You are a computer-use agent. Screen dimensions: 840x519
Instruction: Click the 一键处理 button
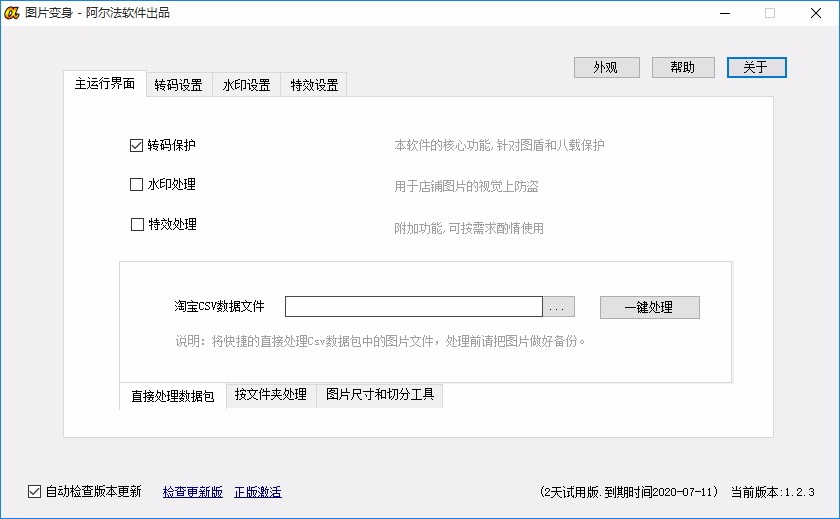pyautogui.click(x=649, y=307)
